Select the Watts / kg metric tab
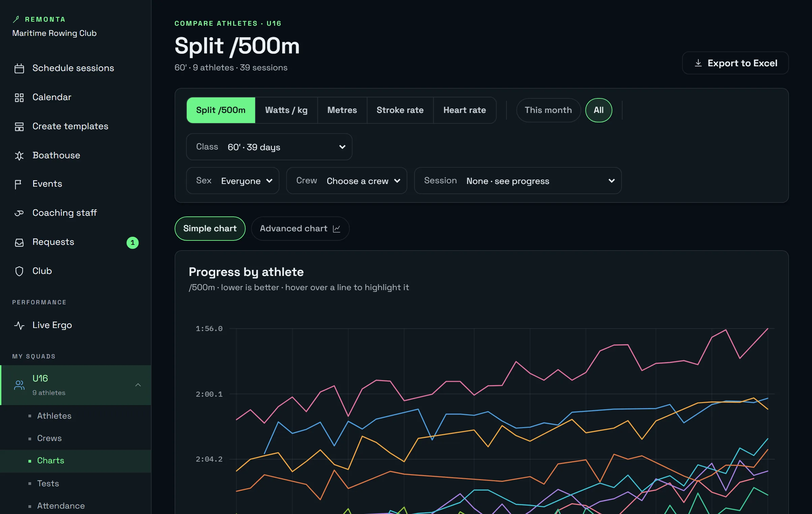The width and height of the screenshot is (812, 514). click(286, 110)
